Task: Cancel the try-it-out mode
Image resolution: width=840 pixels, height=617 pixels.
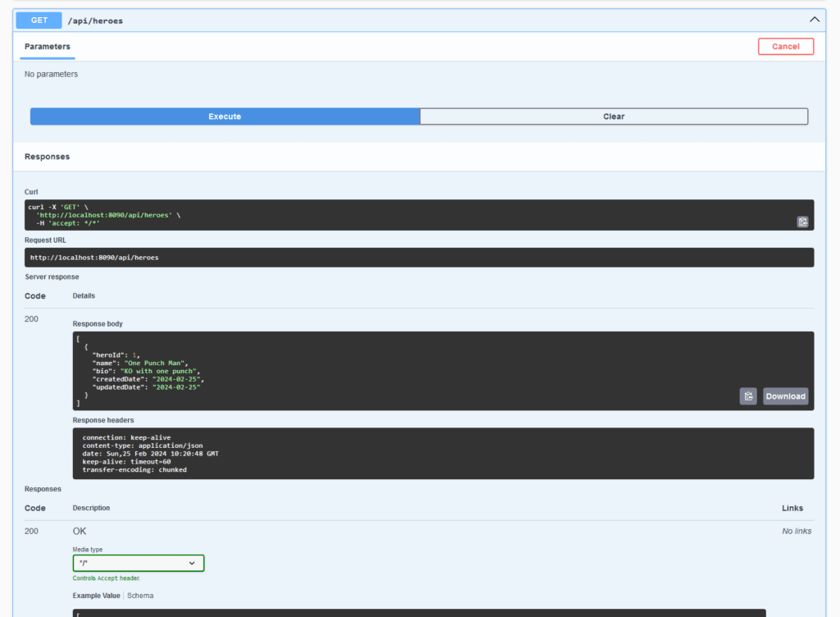Action: click(x=785, y=46)
